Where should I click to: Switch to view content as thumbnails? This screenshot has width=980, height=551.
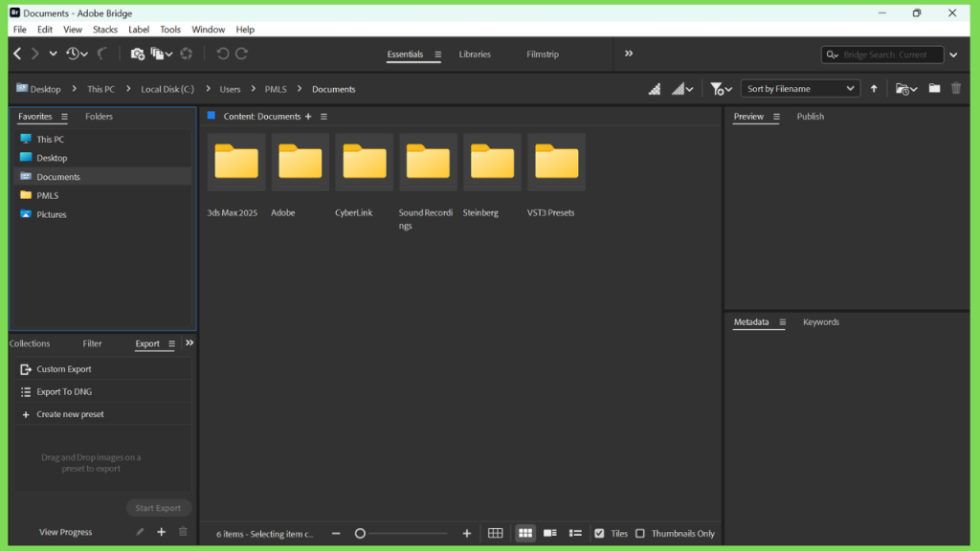[x=525, y=534]
